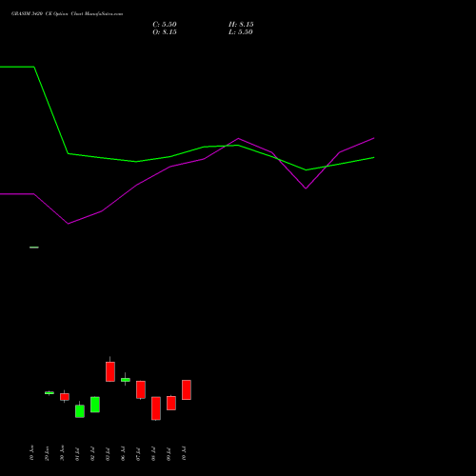
Task: Select the close value C: 5.50
Action: pos(165,25)
